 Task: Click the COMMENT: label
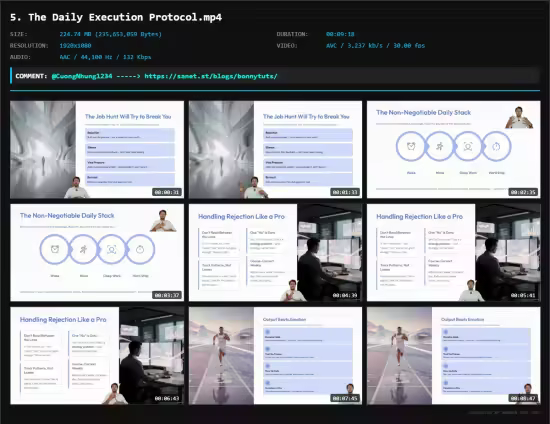coord(31,76)
